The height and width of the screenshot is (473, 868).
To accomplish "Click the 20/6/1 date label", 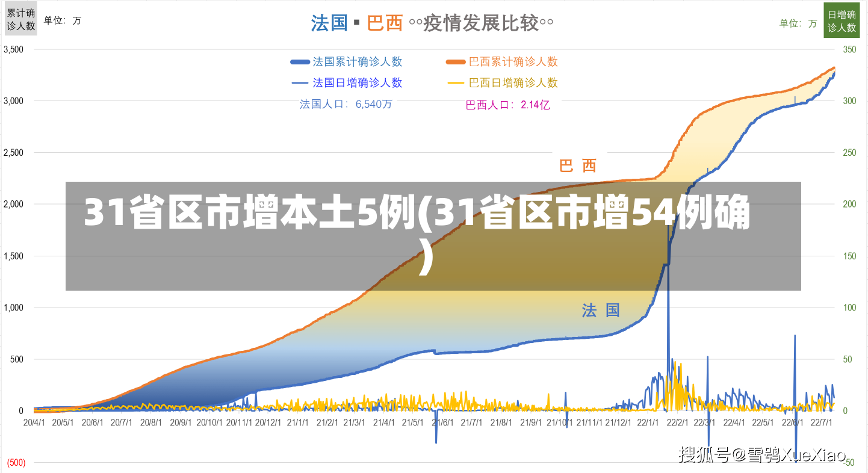I will click(93, 422).
